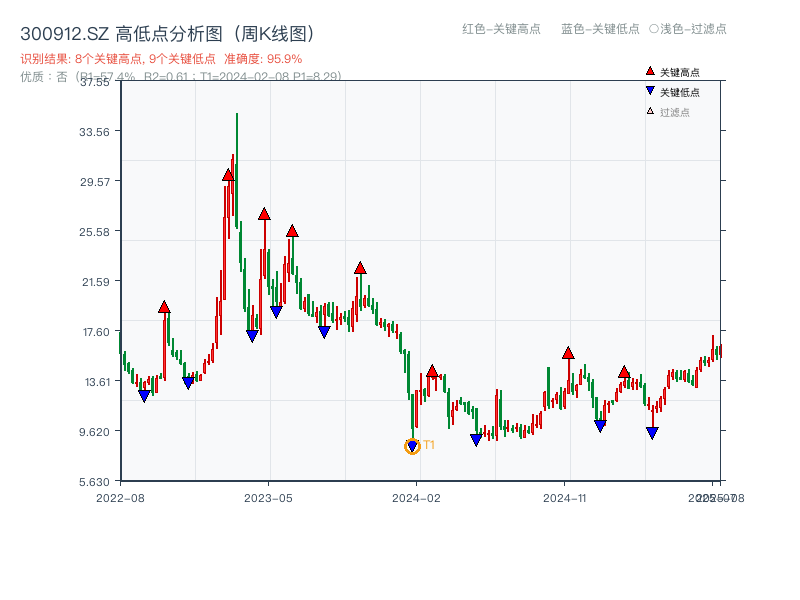Toggle visibility of 关键高点 series

pyautogui.click(x=672, y=71)
